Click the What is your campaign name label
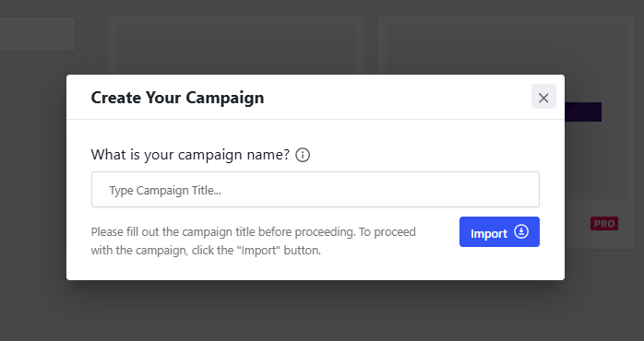 point(191,155)
